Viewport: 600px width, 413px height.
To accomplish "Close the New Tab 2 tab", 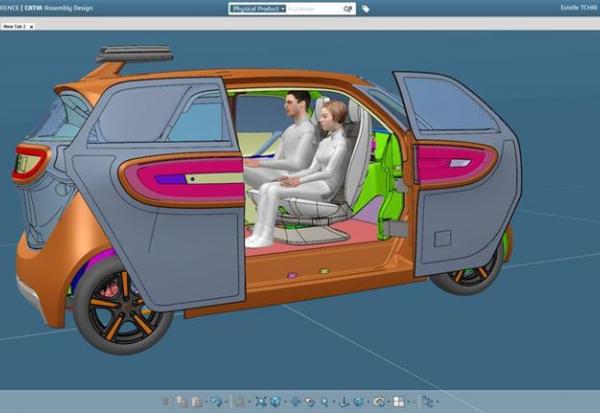I will pos(31,26).
